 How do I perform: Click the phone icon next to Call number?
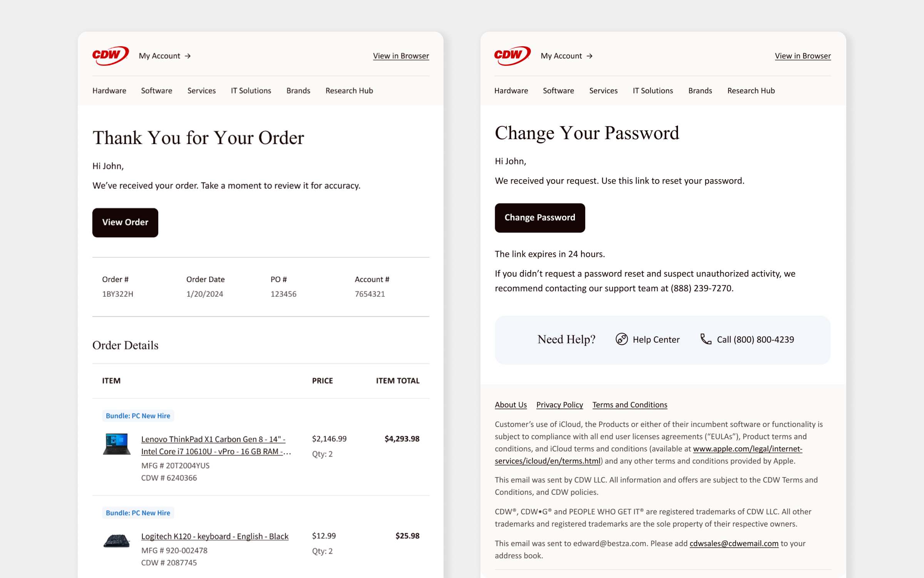point(706,339)
